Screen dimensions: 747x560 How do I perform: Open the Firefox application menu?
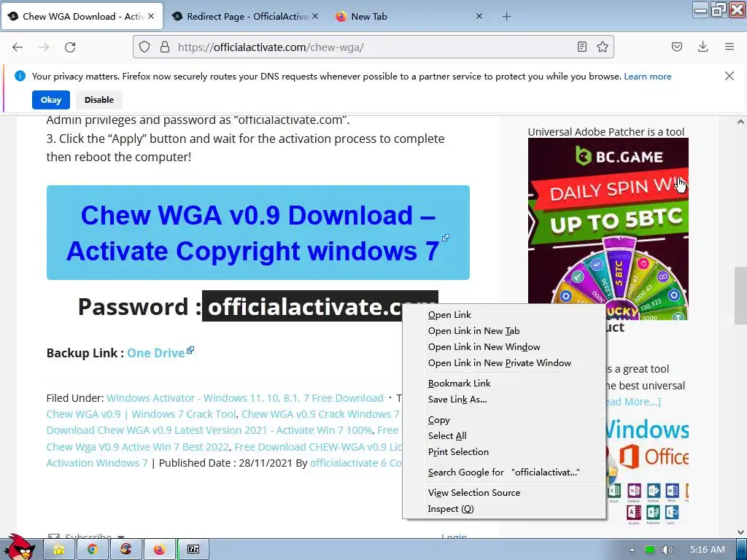click(x=729, y=47)
